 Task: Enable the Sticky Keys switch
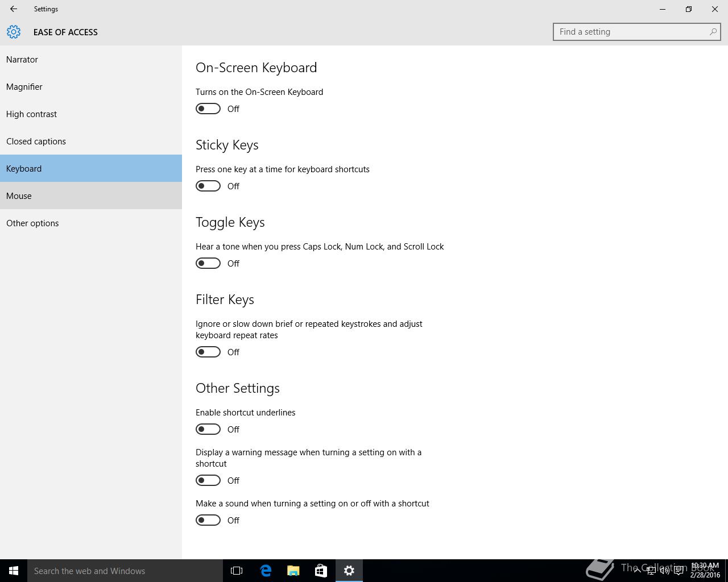pos(208,186)
